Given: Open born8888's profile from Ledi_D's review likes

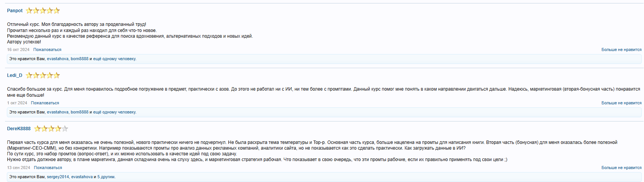Looking at the screenshot, I should tap(79, 112).
